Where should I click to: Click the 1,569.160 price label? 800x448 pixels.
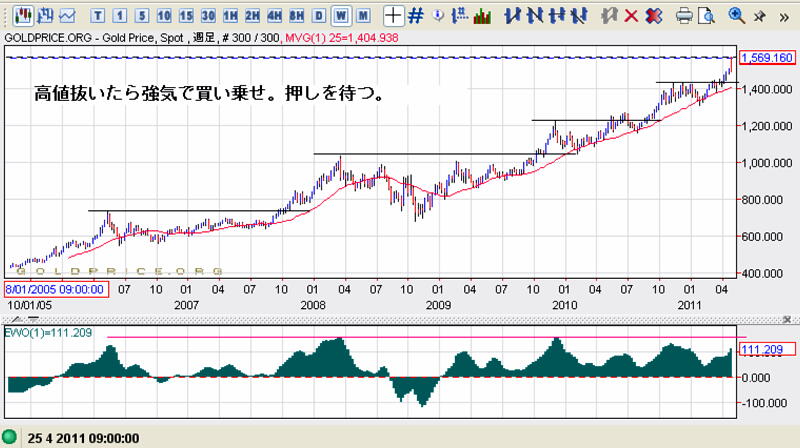766,58
